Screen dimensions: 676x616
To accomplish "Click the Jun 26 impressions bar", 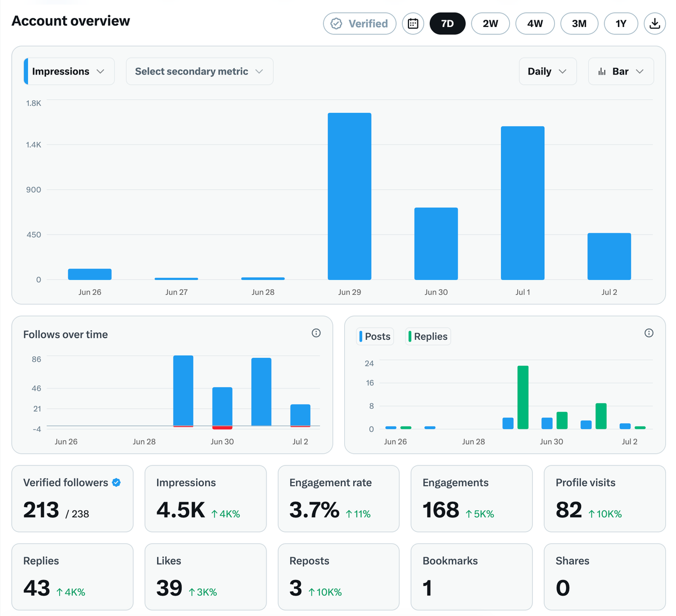I will 90,274.
